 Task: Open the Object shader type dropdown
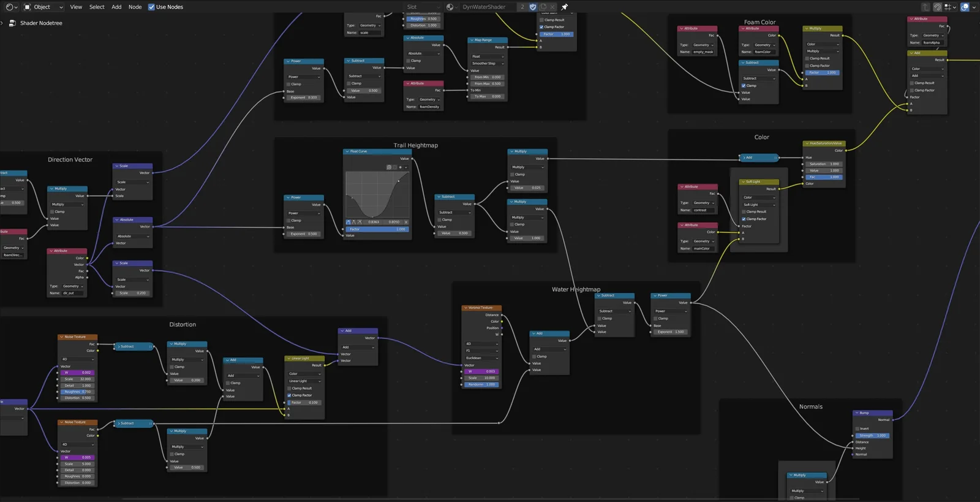coord(43,7)
